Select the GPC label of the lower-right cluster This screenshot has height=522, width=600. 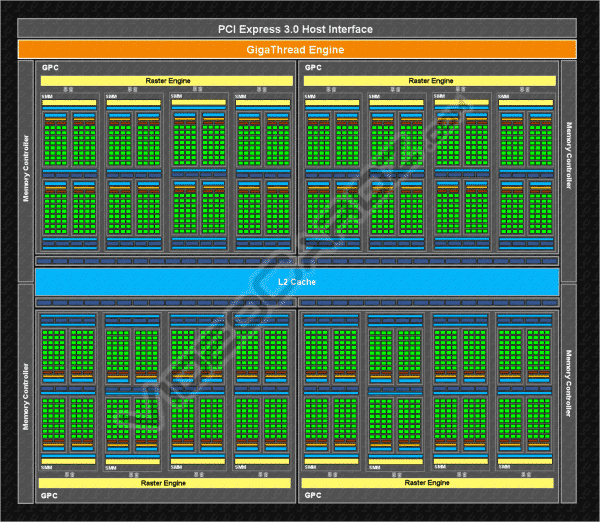point(313,495)
